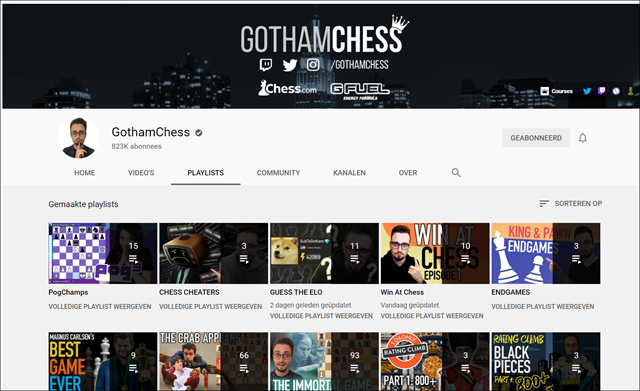Open the CHESS CHEATERS playlist title
640x391 pixels.
tap(189, 292)
